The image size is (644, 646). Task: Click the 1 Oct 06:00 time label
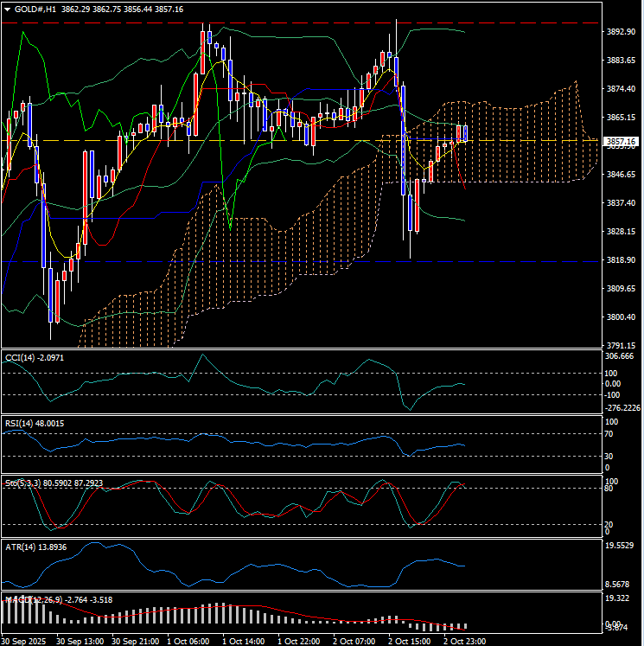coord(188,641)
